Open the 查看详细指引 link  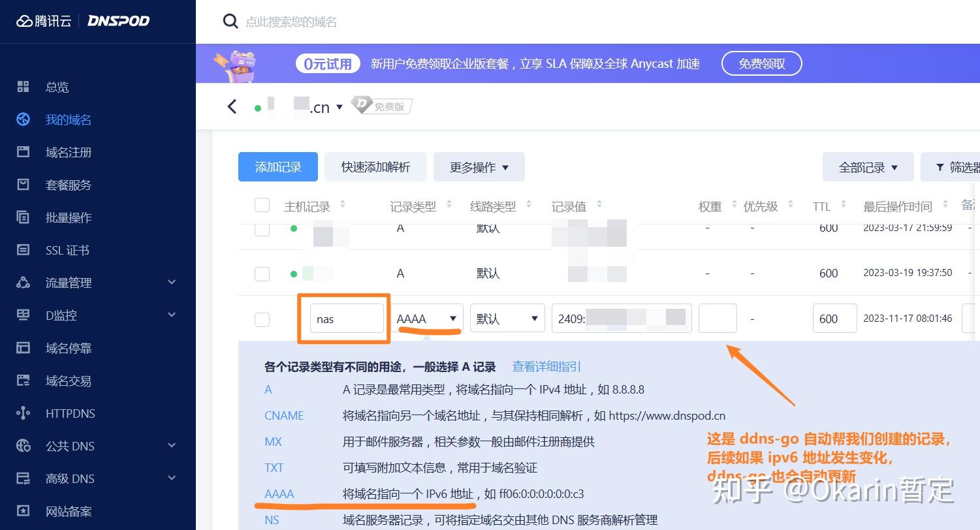coord(546,366)
